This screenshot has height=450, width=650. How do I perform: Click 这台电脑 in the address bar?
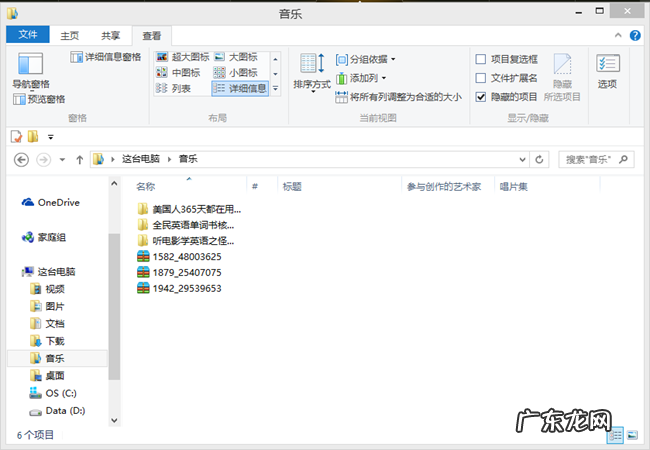(x=141, y=159)
